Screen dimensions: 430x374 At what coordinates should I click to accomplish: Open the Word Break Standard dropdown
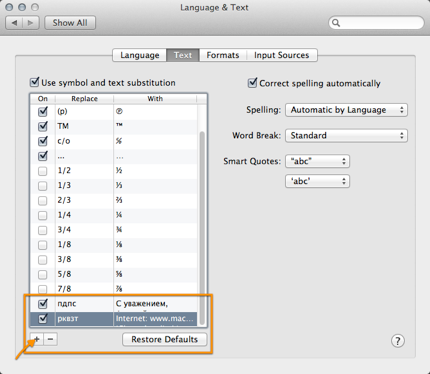point(346,135)
